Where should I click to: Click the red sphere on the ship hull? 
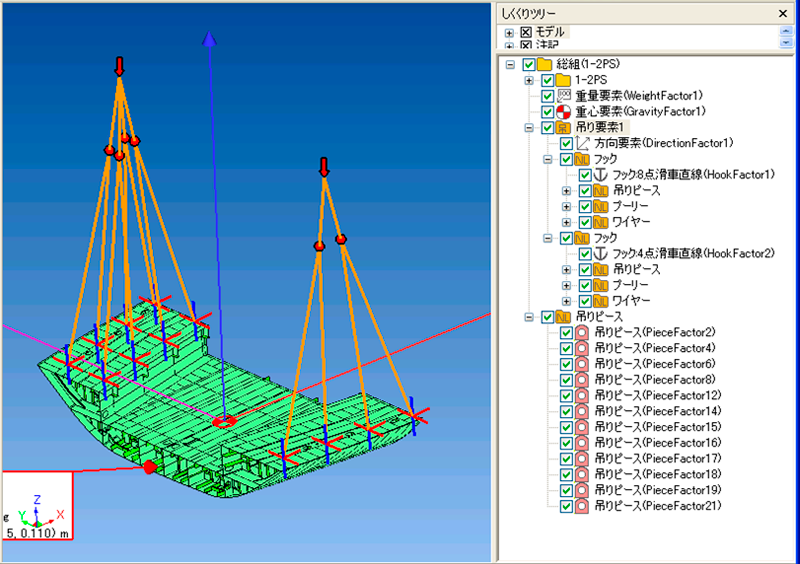149,467
